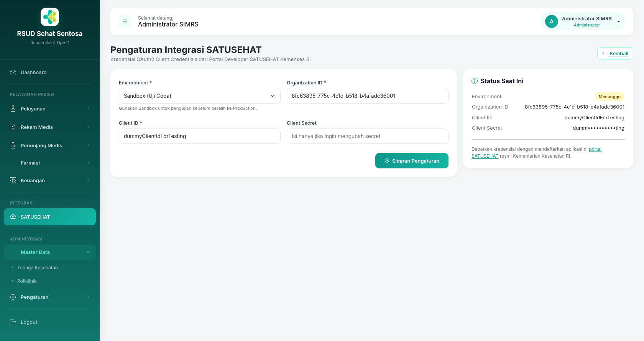The width and height of the screenshot is (644, 341).
Task: Click the RSUD Sehat Sentosa logo icon
Action: pyautogui.click(x=50, y=17)
